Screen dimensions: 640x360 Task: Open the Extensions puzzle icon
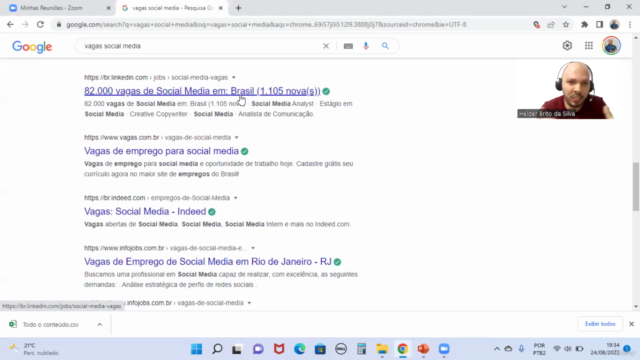[584, 24]
